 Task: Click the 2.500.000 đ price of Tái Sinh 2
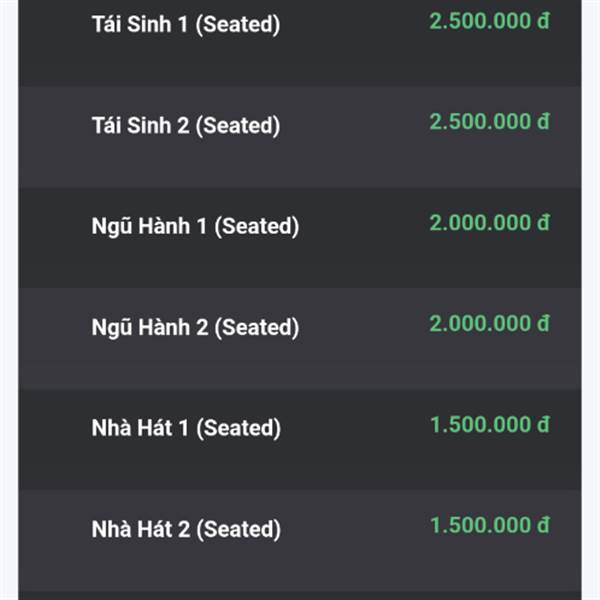[490, 122]
